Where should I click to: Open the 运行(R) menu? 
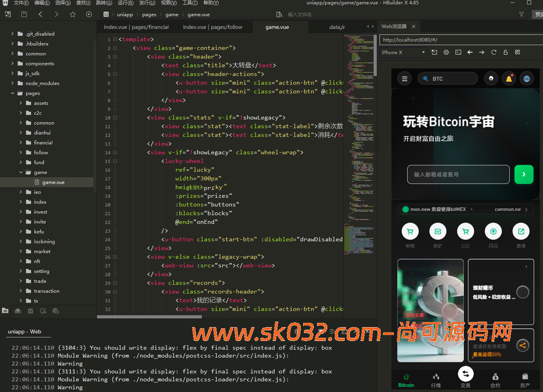125,3
